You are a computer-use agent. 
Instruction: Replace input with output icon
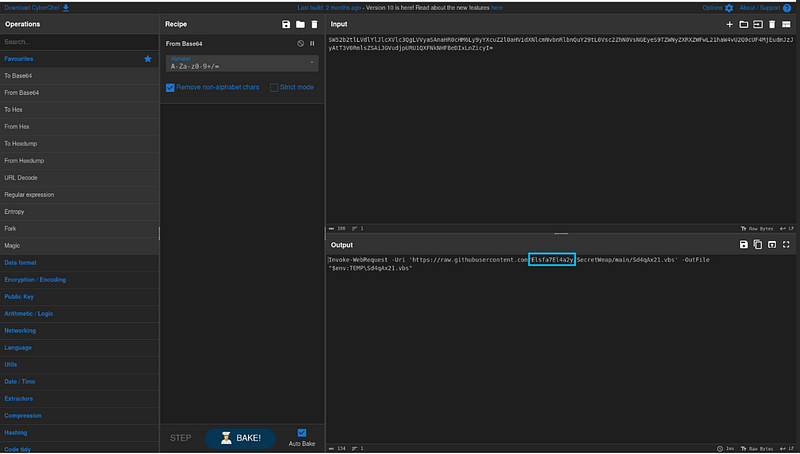tap(772, 245)
